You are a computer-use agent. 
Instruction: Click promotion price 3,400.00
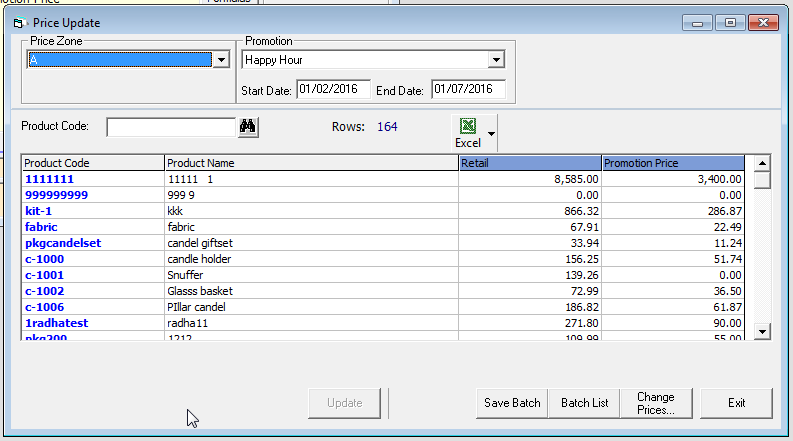point(719,179)
